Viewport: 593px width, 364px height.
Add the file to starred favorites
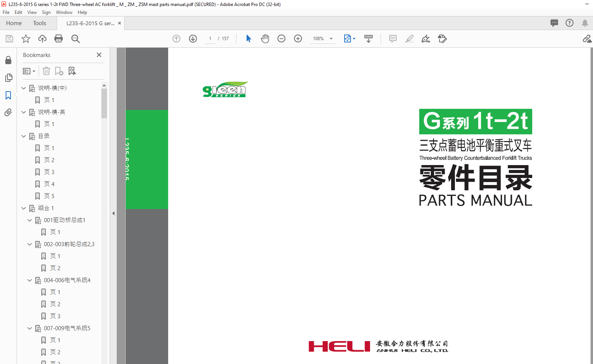coord(26,39)
